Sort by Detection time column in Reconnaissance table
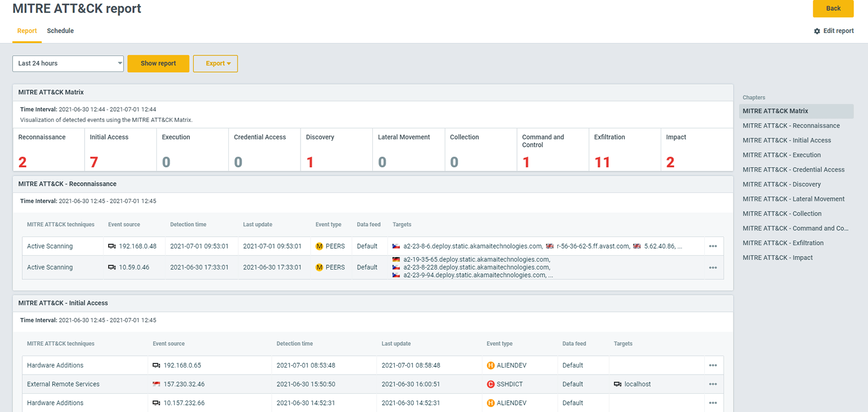This screenshot has width=868, height=412. click(x=188, y=224)
